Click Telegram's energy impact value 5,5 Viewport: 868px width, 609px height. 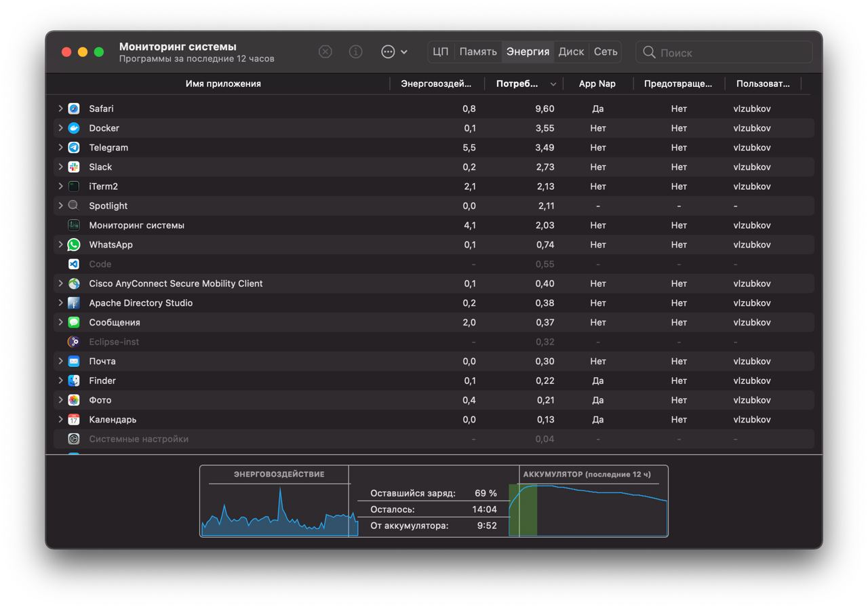coord(469,147)
